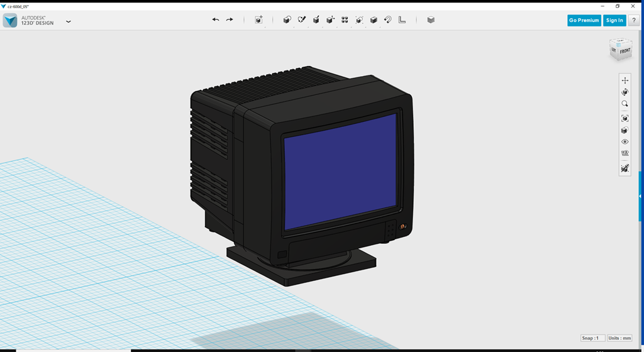644x352 pixels.
Task: Click the Snap magnet tool
Action: 388,20
